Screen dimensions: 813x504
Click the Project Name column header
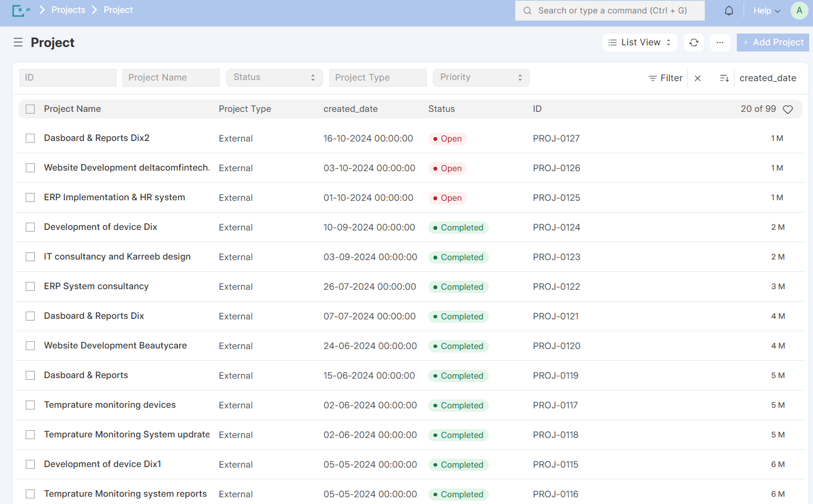click(73, 109)
